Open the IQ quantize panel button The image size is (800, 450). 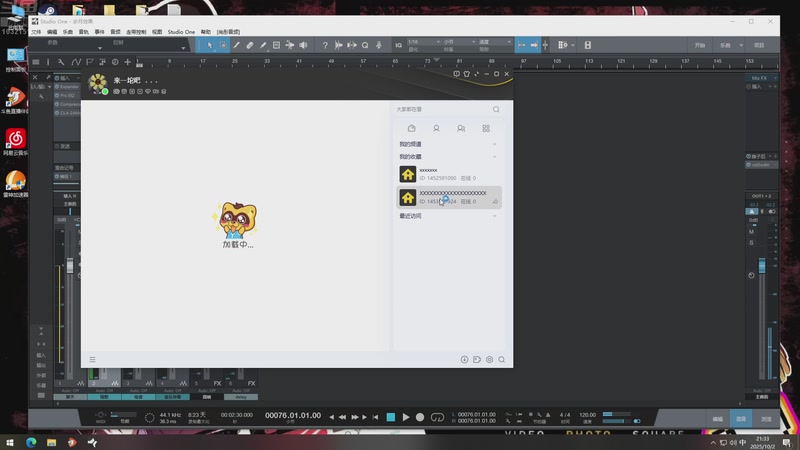(x=398, y=45)
